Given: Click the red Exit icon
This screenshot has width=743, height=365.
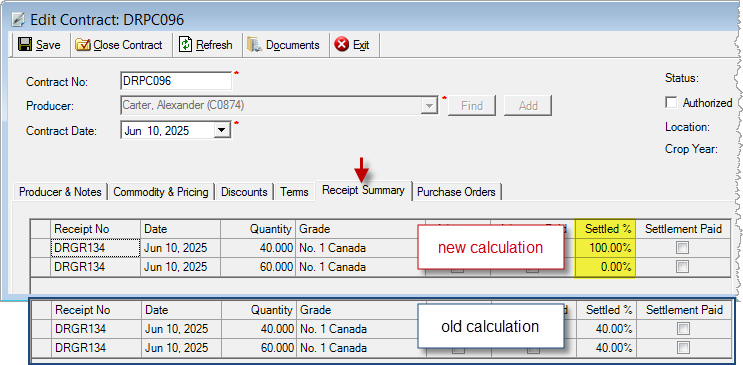Looking at the screenshot, I should pos(341,45).
